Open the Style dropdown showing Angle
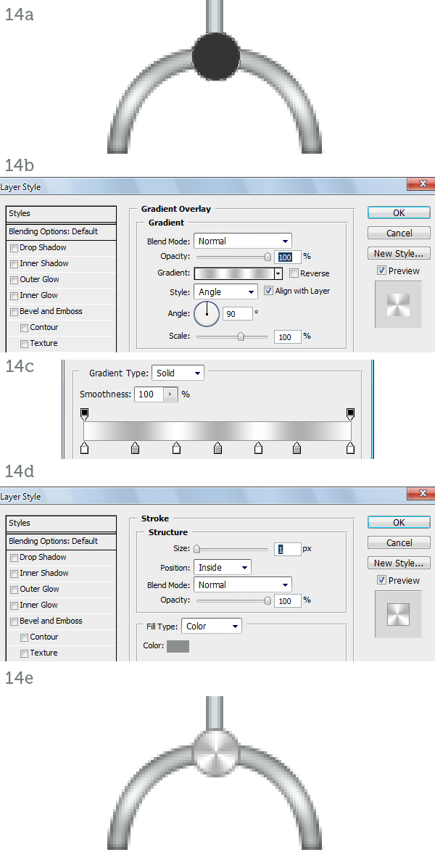The height and width of the screenshot is (868, 435). 225,292
